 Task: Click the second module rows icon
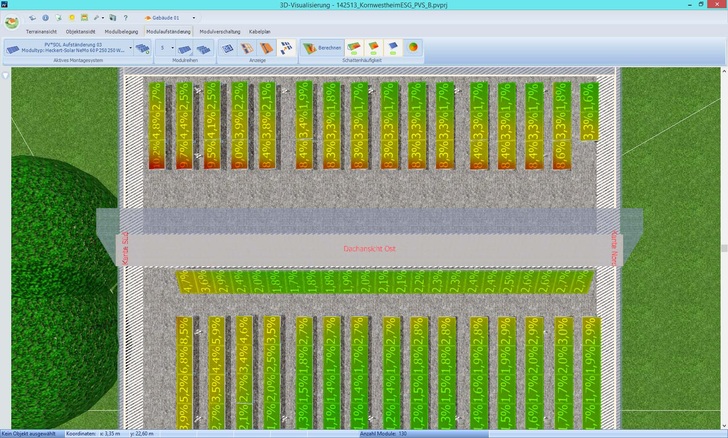[x=205, y=48]
